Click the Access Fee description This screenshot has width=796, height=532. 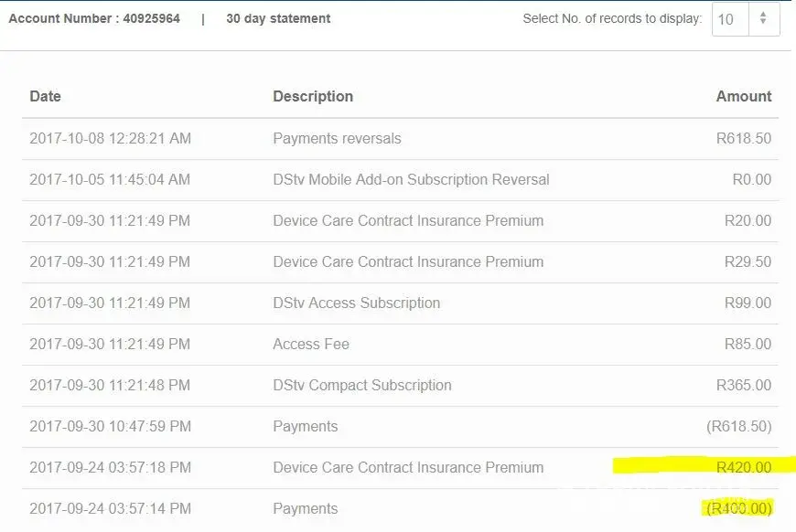click(x=311, y=345)
